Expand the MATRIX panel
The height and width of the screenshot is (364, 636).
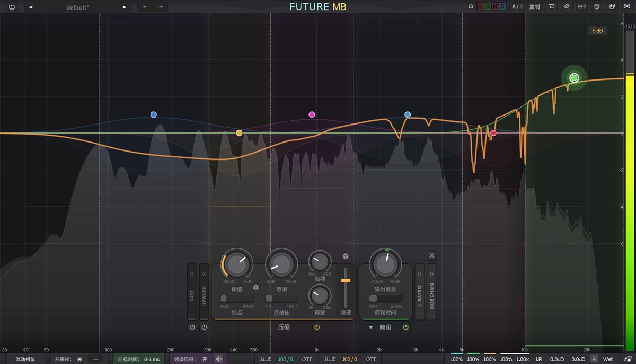click(419, 292)
